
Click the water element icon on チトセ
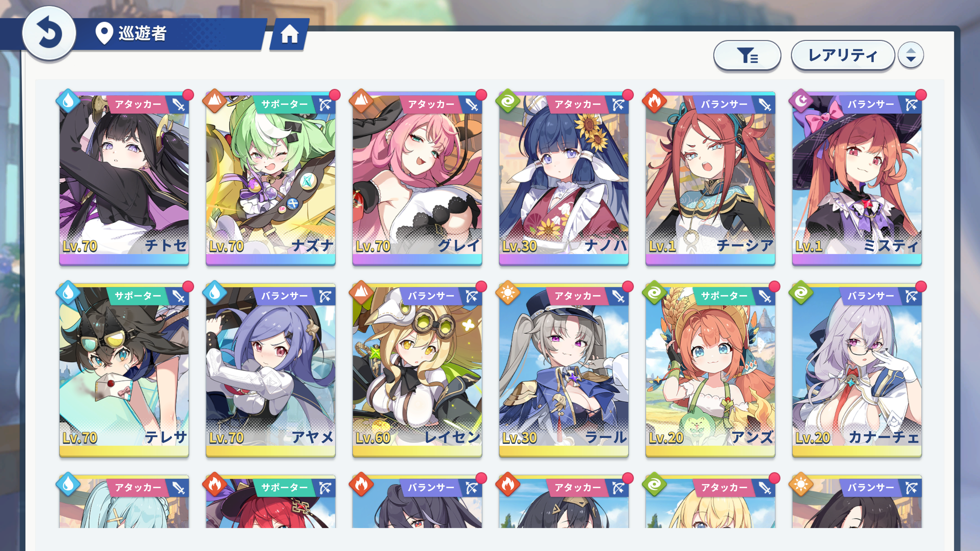[68, 102]
